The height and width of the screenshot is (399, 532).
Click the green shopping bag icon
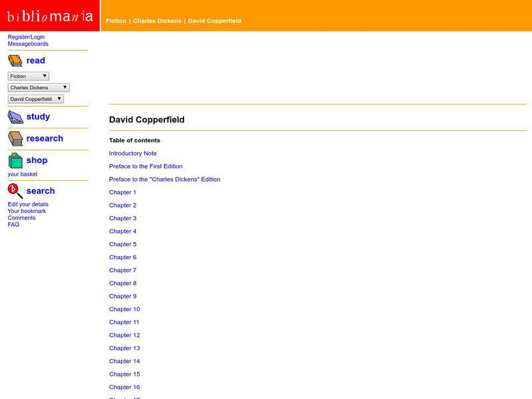[15, 160]
